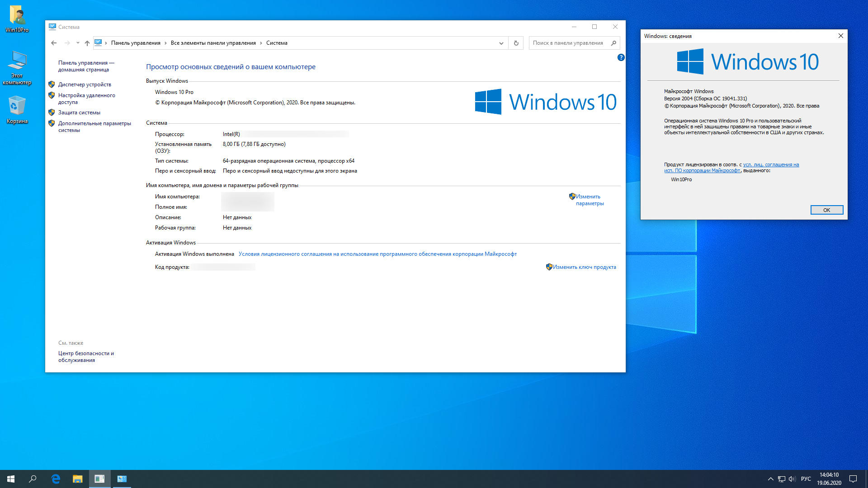Click shield icon beside Дополнительные параметры системы
The image size is (868, 488).
(52, 123)
